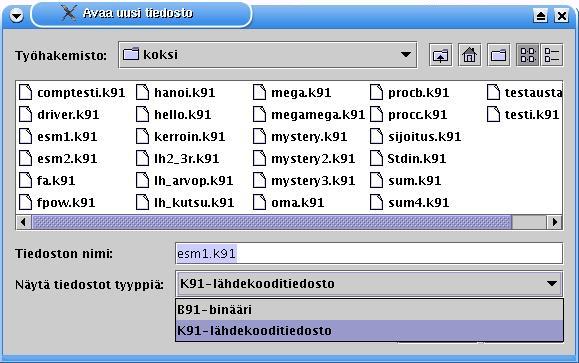Click the Stdin.k91 file icon
The height and width of the screenshot is (363, 579).
tap(376, 158)
